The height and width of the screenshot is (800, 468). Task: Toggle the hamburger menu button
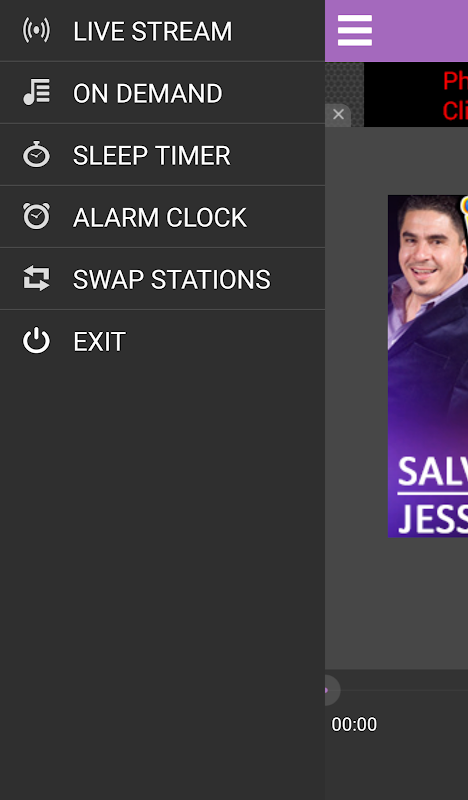[355, 31]
